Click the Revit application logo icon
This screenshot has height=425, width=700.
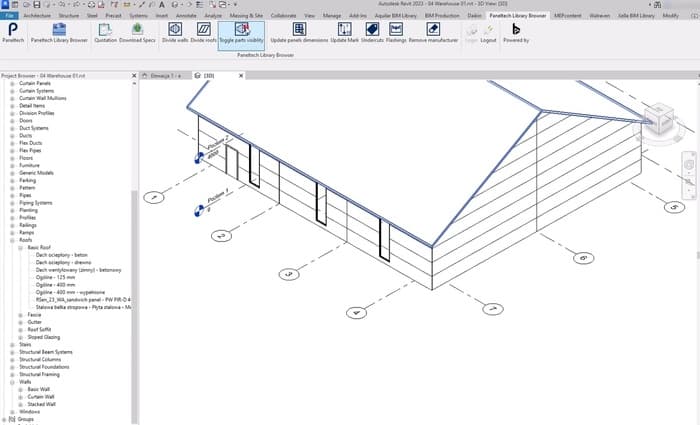click(5, 4)
